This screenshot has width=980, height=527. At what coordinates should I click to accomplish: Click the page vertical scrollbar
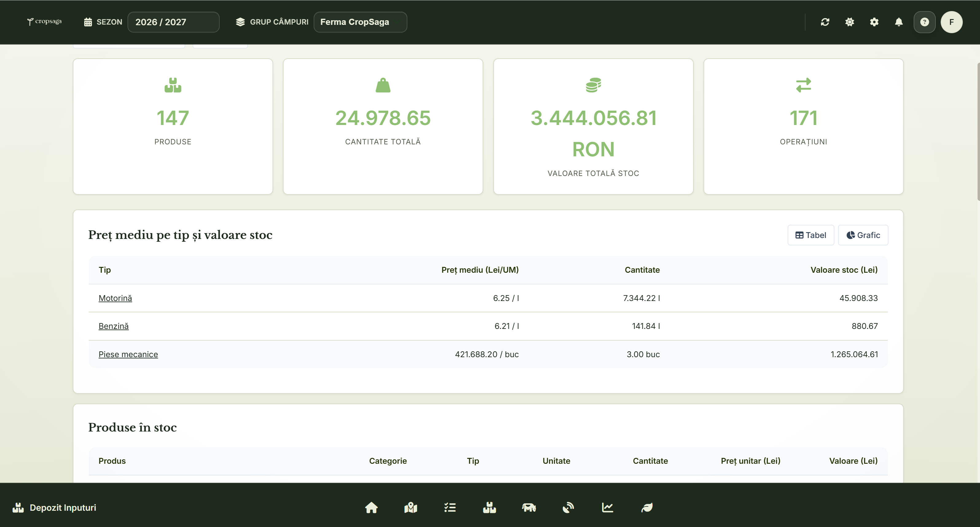click(978, 131)
